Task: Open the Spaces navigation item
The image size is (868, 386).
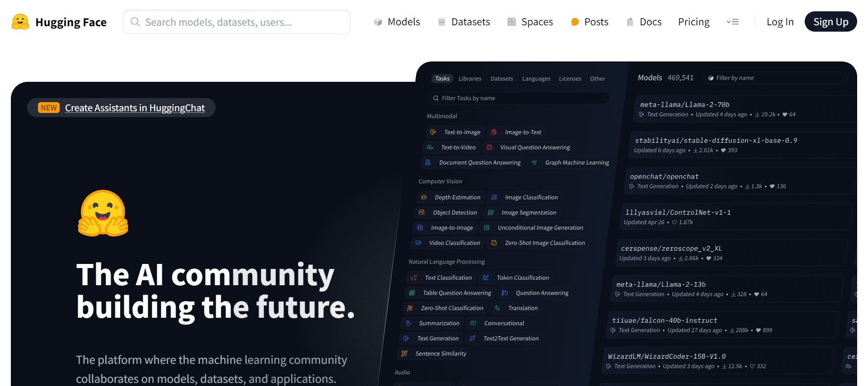Action: point(530,22)
